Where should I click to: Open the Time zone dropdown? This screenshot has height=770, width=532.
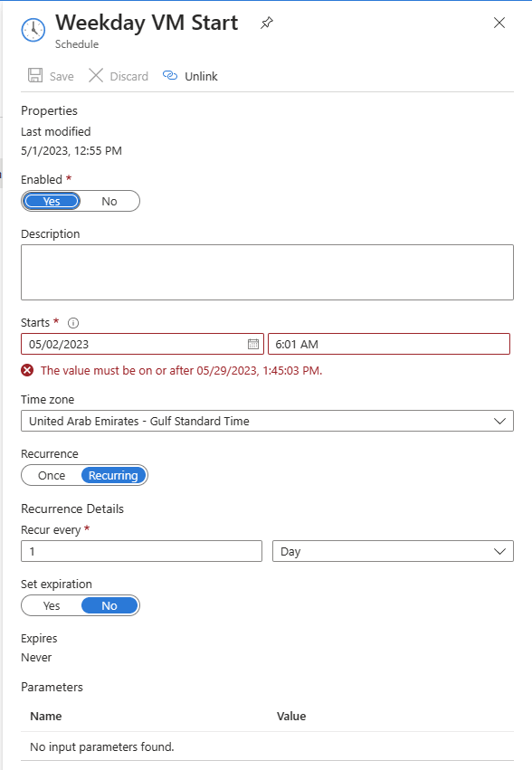coord(267,421)
